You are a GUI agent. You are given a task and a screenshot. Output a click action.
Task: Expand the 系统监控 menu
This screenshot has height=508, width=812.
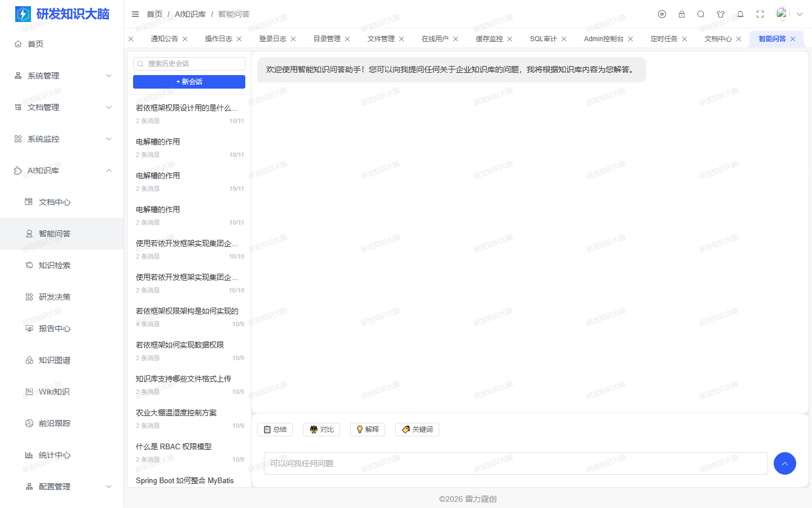[61, 139]
